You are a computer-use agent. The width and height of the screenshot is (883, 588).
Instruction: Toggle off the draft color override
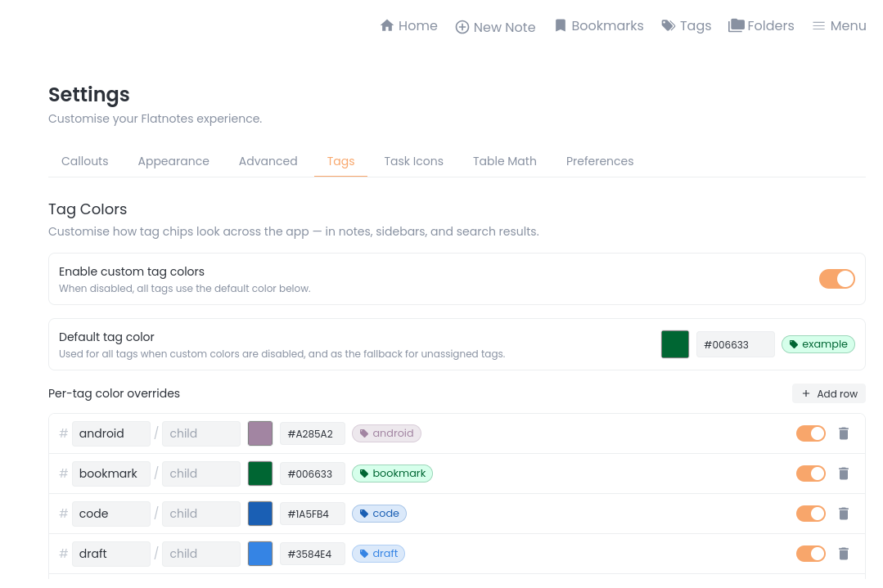[811, 554]
